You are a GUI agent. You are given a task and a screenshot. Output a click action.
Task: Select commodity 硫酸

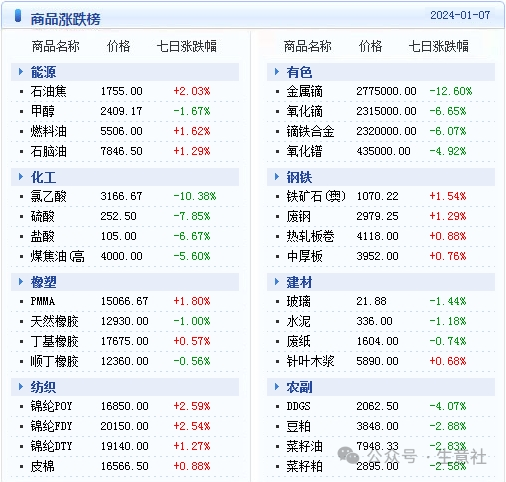(x=43, y=216)
